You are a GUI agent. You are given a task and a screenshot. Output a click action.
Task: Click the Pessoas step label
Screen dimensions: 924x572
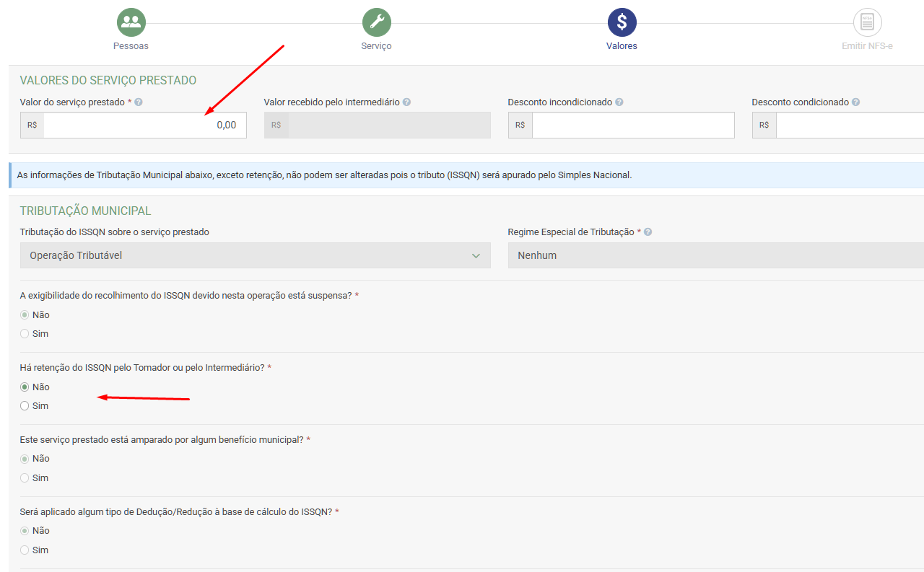click(131, 46)
